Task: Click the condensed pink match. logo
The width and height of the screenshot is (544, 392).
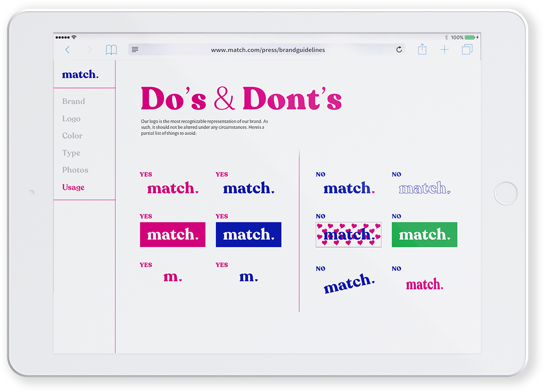Action: [x=424, y=284]
